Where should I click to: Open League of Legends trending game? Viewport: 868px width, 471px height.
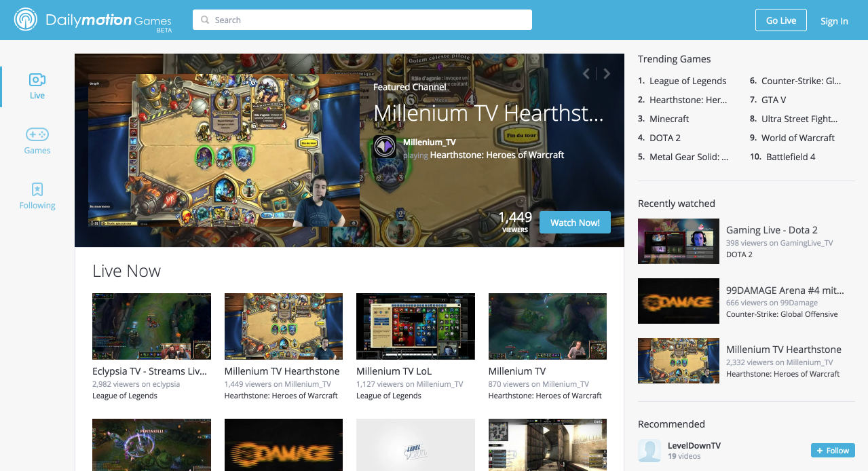(x=688, y=81)
